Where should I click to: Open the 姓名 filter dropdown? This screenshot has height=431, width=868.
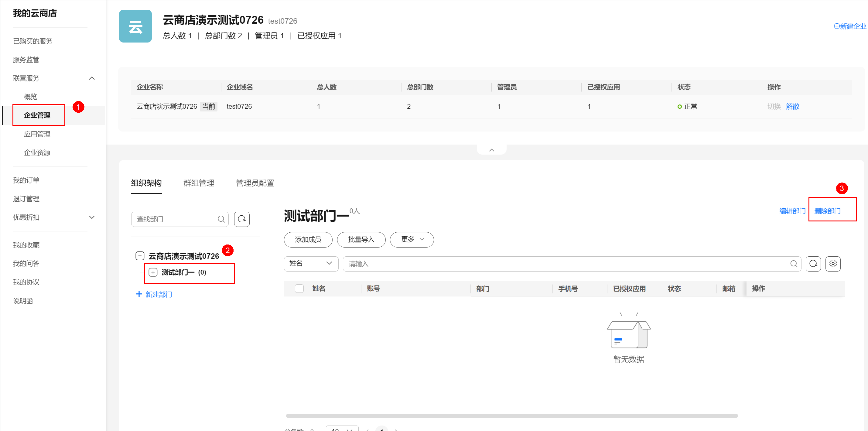[x=311, y=264]
